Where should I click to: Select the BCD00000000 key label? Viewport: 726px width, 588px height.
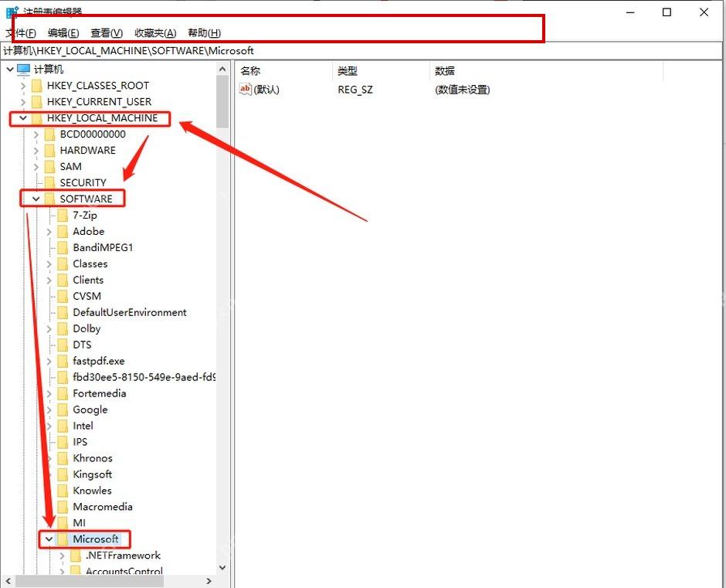click(93, 134)
